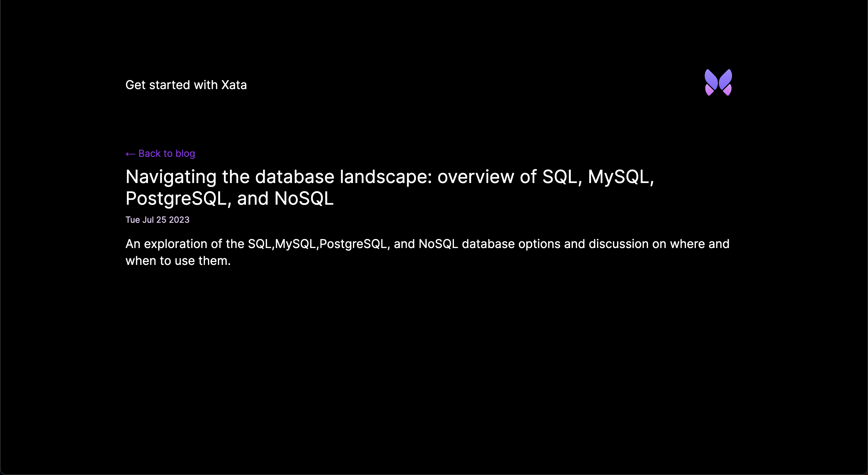Image resolution: width=868 pixels, height=475 pixels.
Task: Click An exploration at start of description
Action: click(x=166, y=244)
